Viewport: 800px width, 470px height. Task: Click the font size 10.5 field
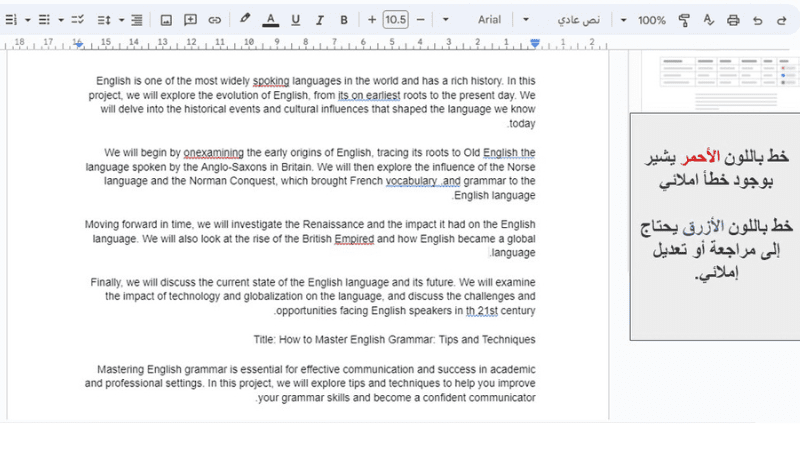396,20
